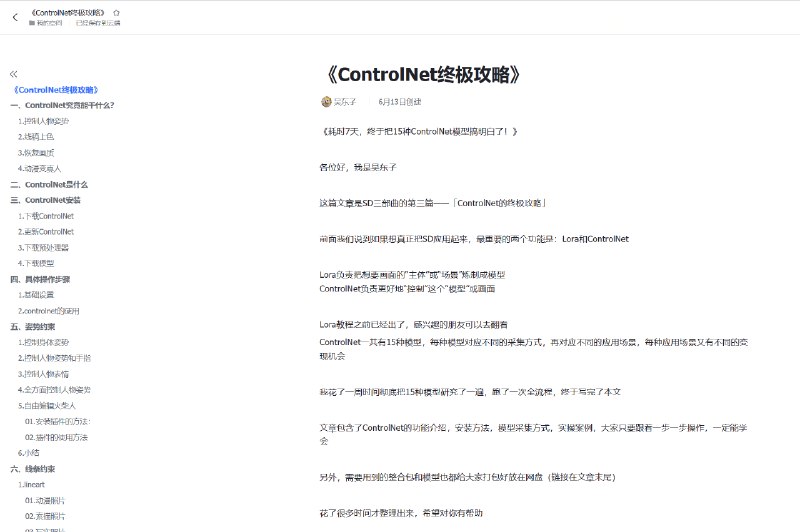Screen dimensions: 800x532
Task: Jump to 01.安装插件的方法 in outline
Action: (58, 421)
